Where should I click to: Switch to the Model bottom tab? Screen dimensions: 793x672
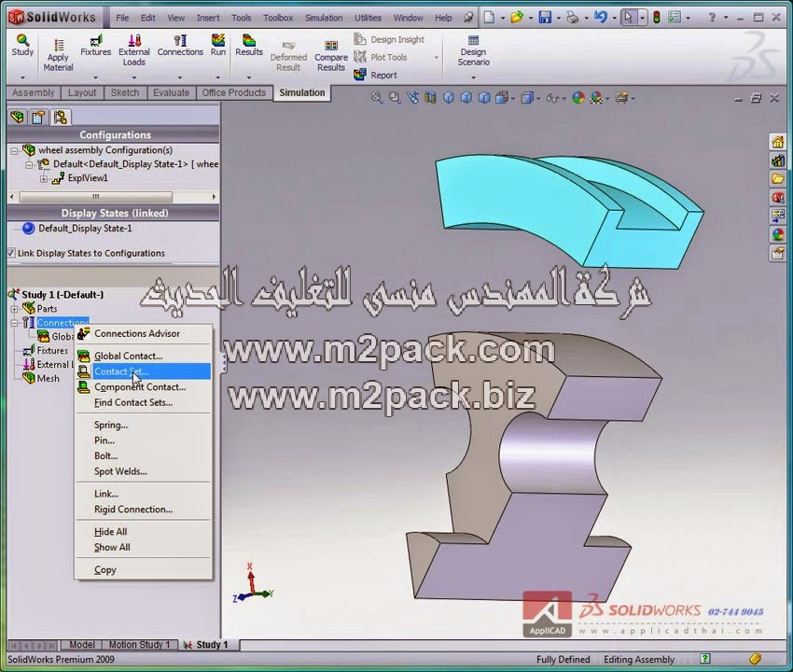pyautogui.click(x=81, y=645)
